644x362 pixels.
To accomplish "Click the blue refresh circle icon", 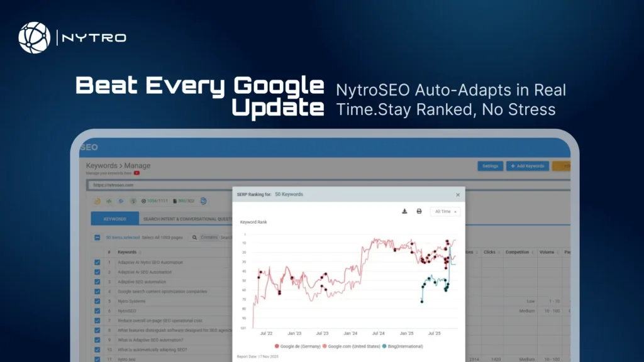I will click(203, 202).
